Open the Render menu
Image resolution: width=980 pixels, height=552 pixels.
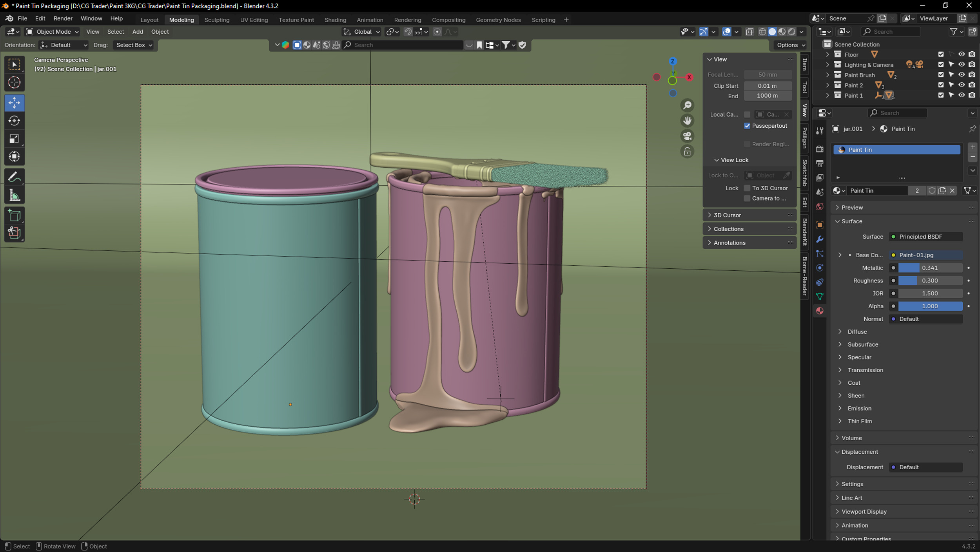pyautogui.click(x=63, y=18)
